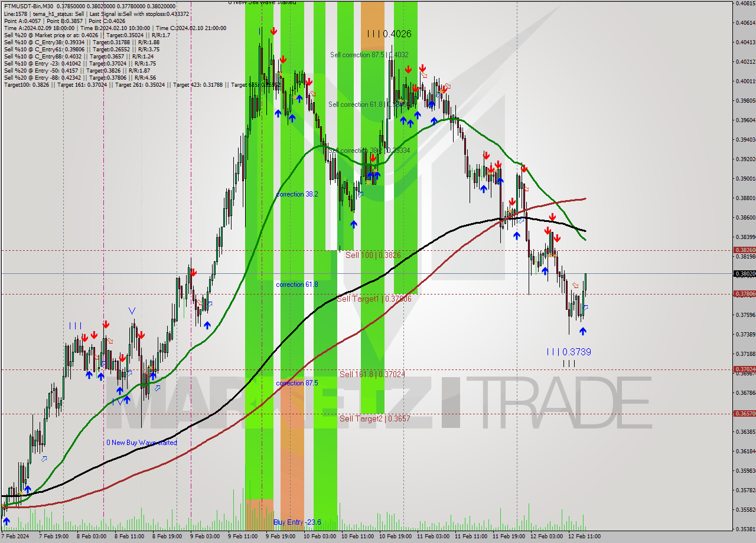Screen dimensions: 756x543
Task: Click the 11 Feb 11:00 time label
Action: [470, 537]
